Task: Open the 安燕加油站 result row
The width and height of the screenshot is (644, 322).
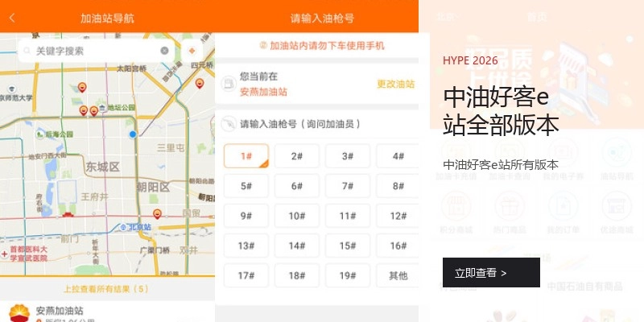Action: (x=107, y=312)
